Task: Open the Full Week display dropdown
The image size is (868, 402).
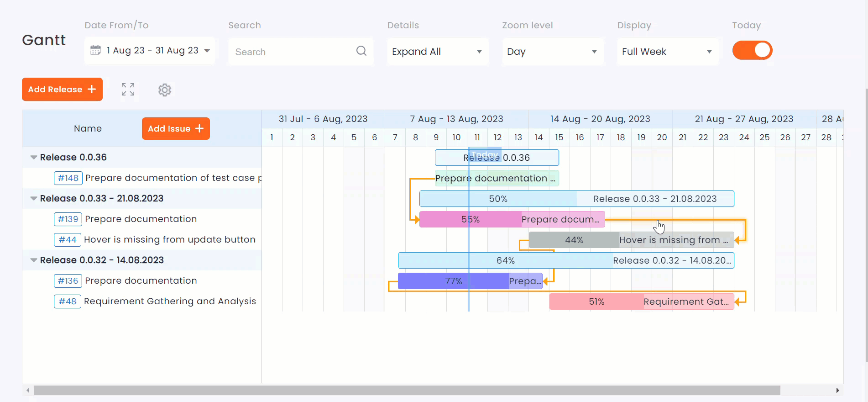Action: click(x=667, y=52)
